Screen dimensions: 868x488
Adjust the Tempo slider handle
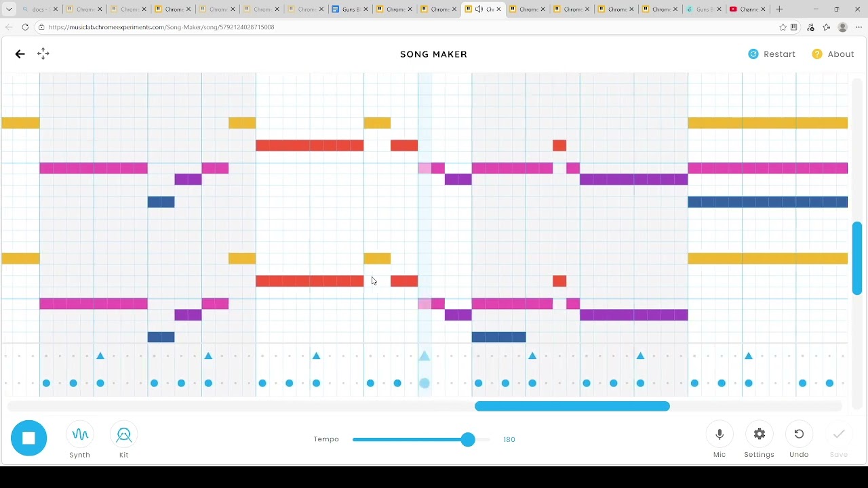point(468,440)
